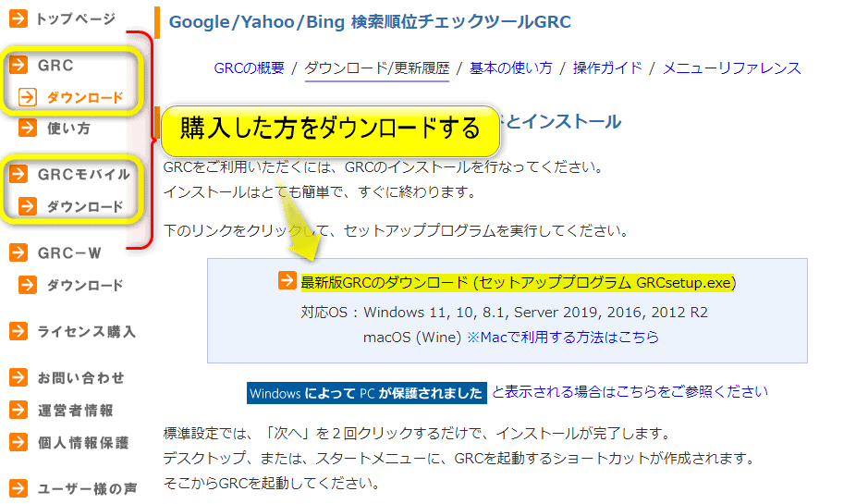Open トップページ in the sidebar

pos(76,18)
